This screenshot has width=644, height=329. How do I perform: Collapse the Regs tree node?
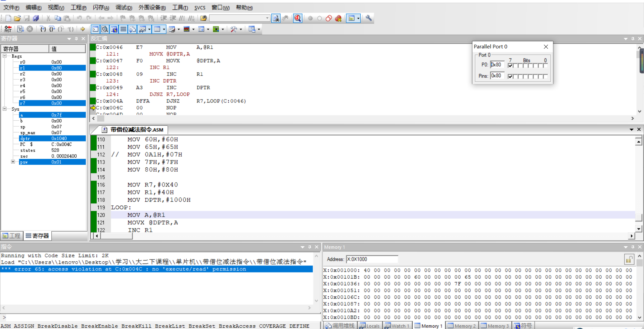5,56
